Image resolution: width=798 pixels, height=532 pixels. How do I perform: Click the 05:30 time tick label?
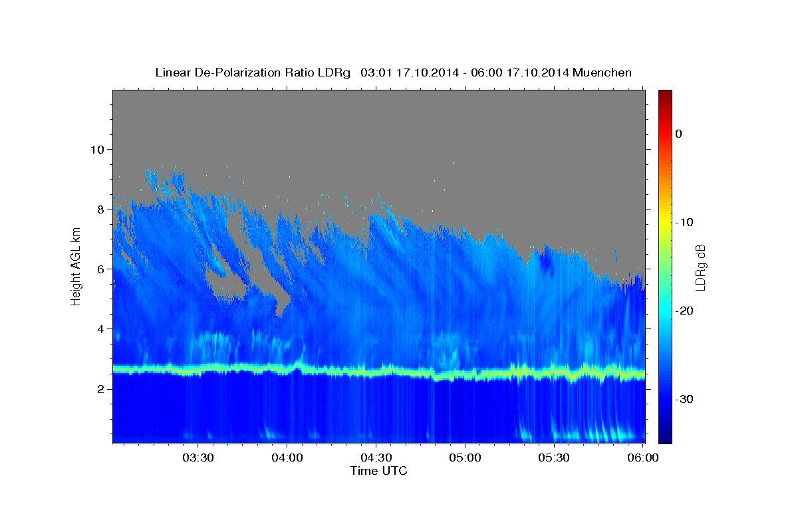click(x=554, y=458)
